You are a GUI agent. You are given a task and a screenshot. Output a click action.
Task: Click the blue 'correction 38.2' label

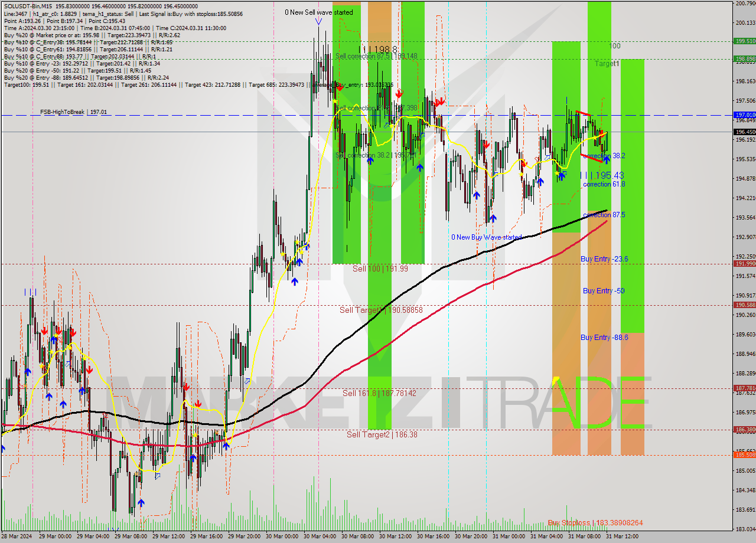click(x=604, y=156)
